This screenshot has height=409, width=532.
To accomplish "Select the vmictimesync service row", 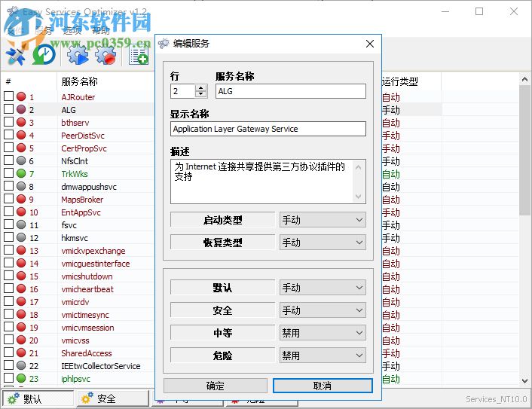I will 85,315.
